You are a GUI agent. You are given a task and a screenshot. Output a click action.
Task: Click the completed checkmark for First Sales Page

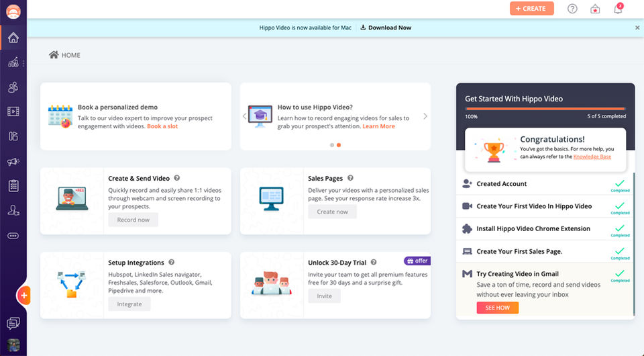[x=620, y=251]
